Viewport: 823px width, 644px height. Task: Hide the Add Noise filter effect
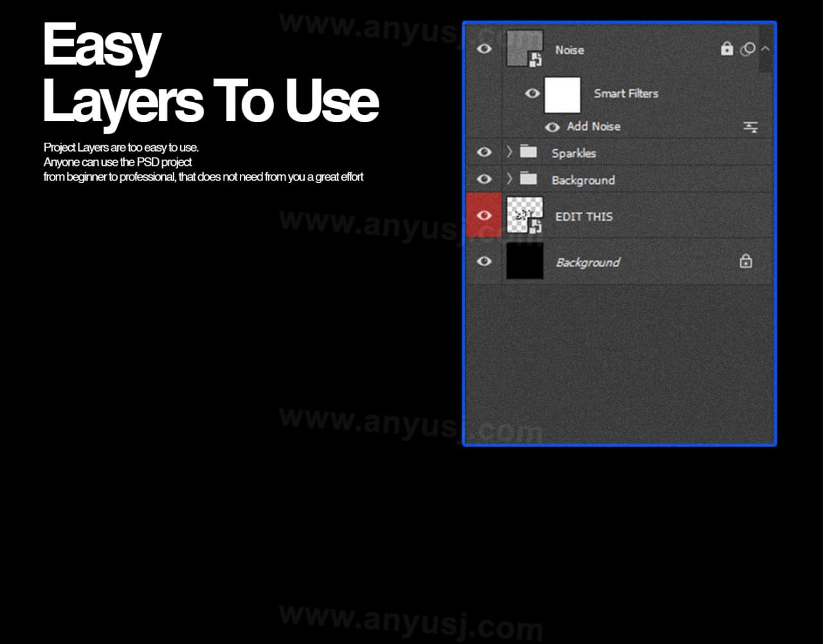pos(552,127)
